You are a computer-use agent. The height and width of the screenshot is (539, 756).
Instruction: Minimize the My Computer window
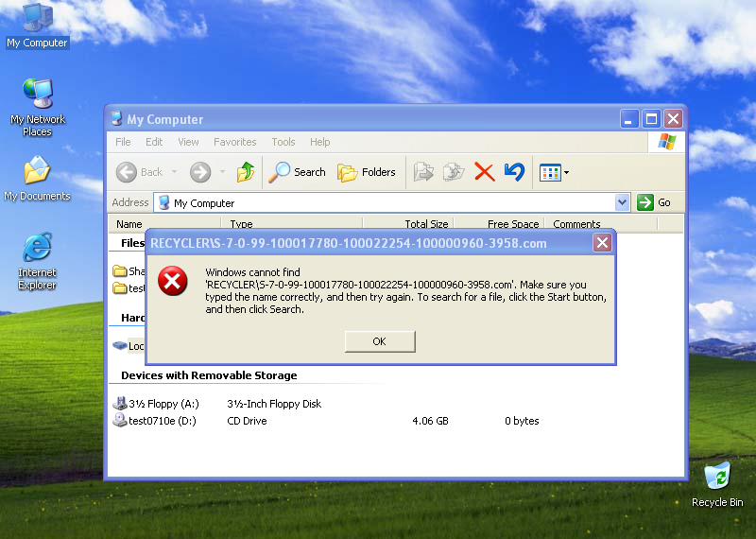point(629,118)
